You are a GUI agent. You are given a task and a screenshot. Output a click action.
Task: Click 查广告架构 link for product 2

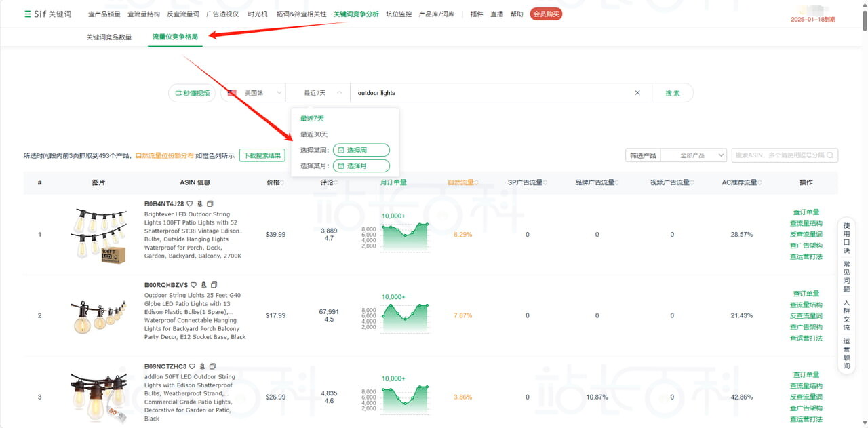pos(806,327)
